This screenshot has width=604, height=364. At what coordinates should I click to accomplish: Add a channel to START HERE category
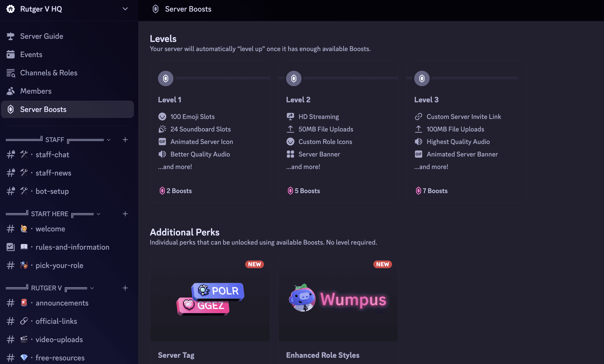coord(125,214)
